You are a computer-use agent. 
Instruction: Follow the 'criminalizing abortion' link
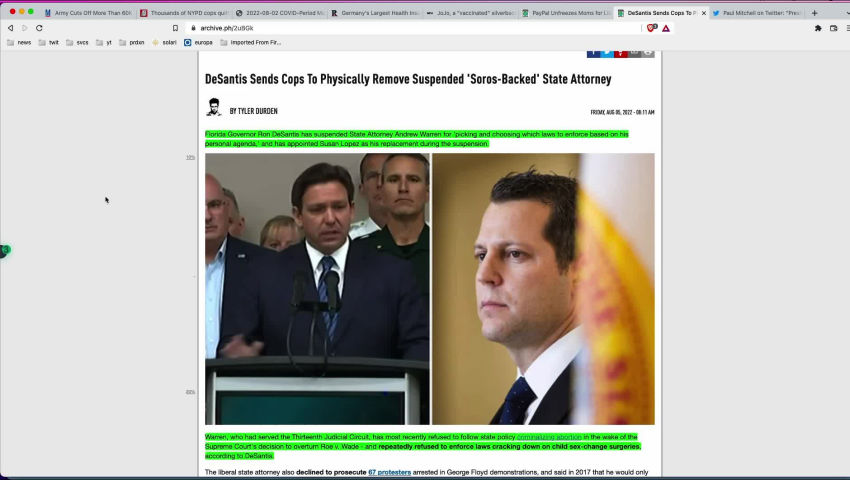548,437
